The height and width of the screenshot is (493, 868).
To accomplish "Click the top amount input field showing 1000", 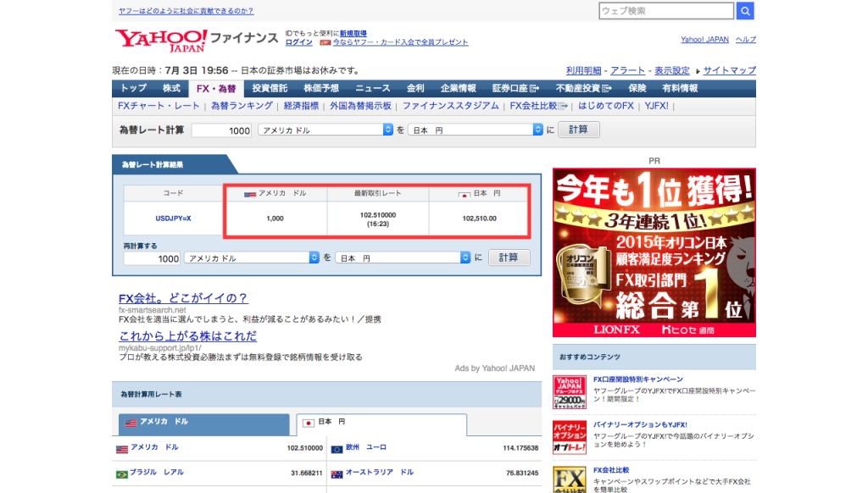I will [221, 130].
